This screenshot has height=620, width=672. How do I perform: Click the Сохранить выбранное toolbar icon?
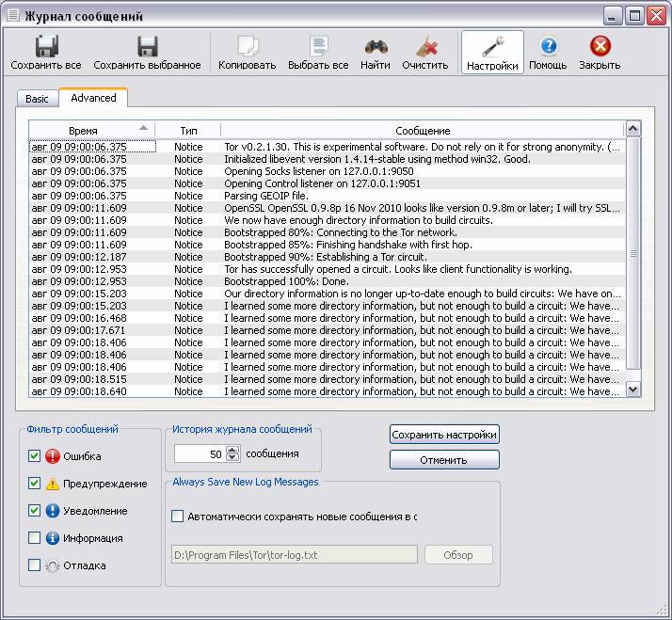(x=147, y=46)
